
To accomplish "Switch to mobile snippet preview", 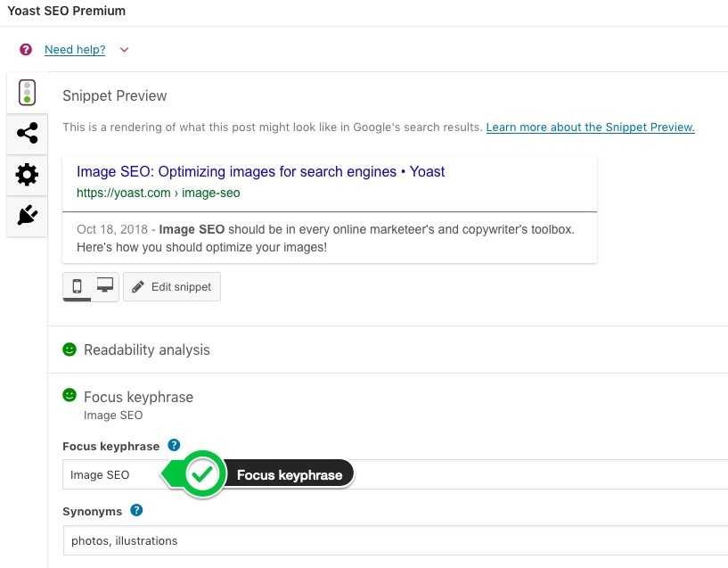I will 77,286.
